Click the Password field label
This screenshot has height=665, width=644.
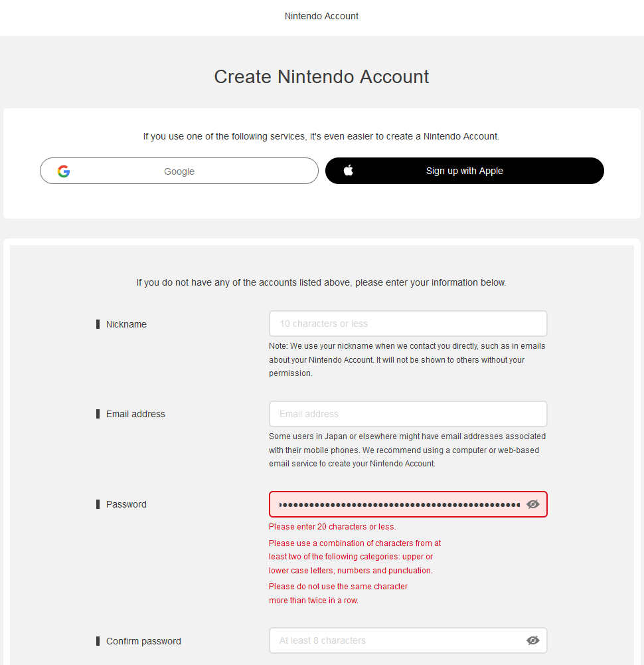(126, 504)
